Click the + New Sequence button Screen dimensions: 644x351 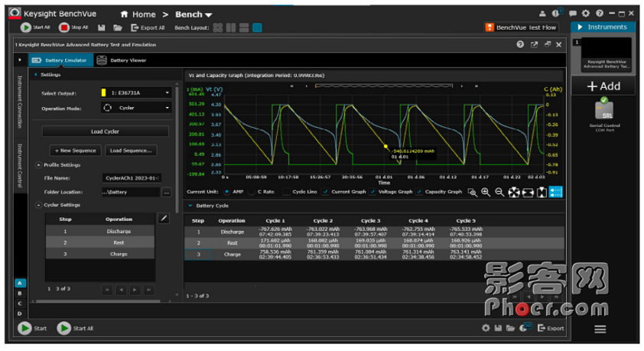75,151
